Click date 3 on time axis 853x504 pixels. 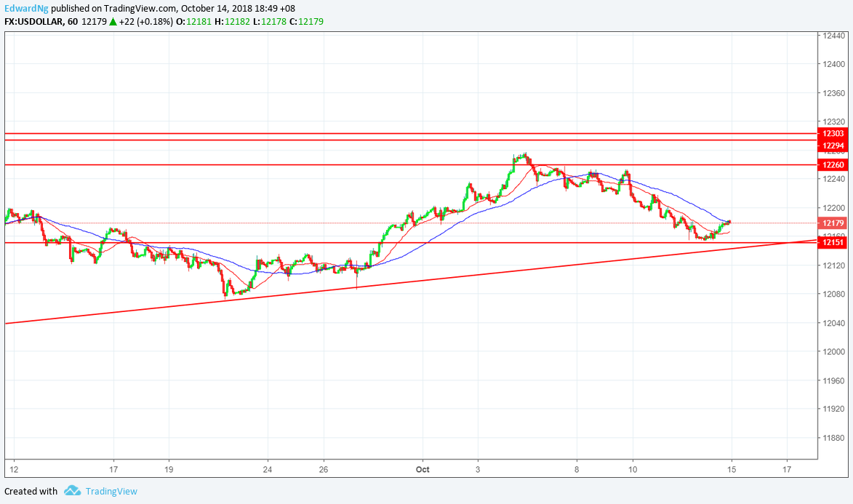[478, 469]
